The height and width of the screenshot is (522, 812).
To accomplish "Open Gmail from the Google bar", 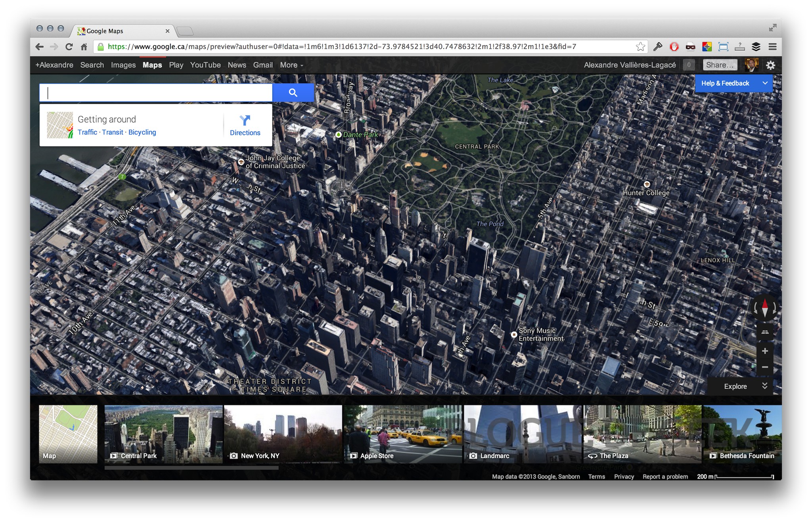I will coord(263,65).
